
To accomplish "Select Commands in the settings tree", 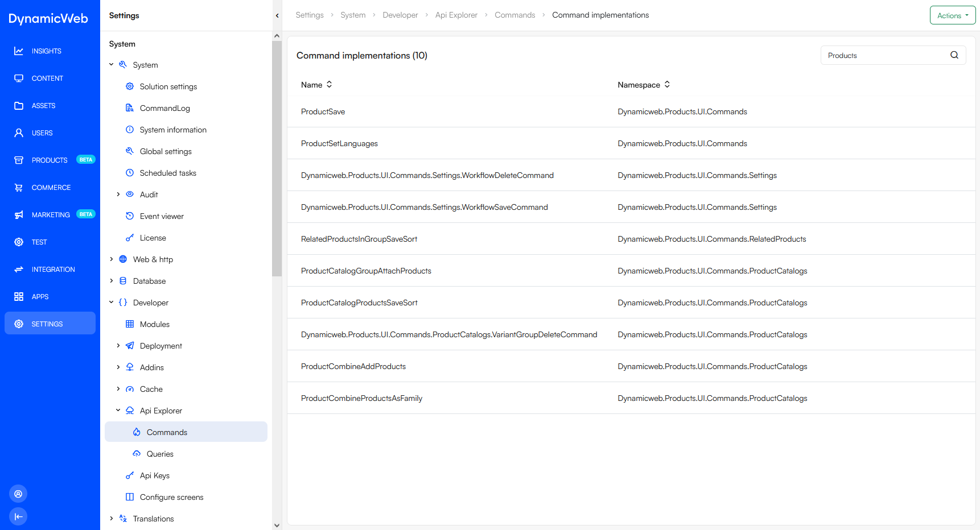I will (x=186, y=432).
